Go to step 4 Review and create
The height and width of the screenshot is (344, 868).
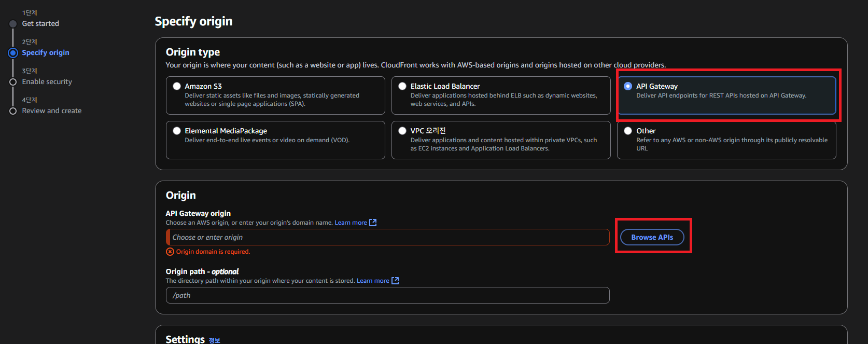tap(52, 111)
